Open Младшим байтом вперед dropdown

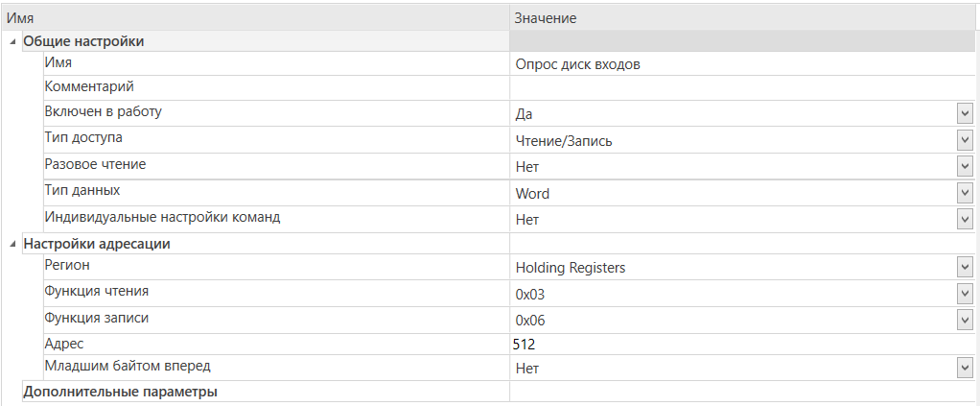pos(965,369)
